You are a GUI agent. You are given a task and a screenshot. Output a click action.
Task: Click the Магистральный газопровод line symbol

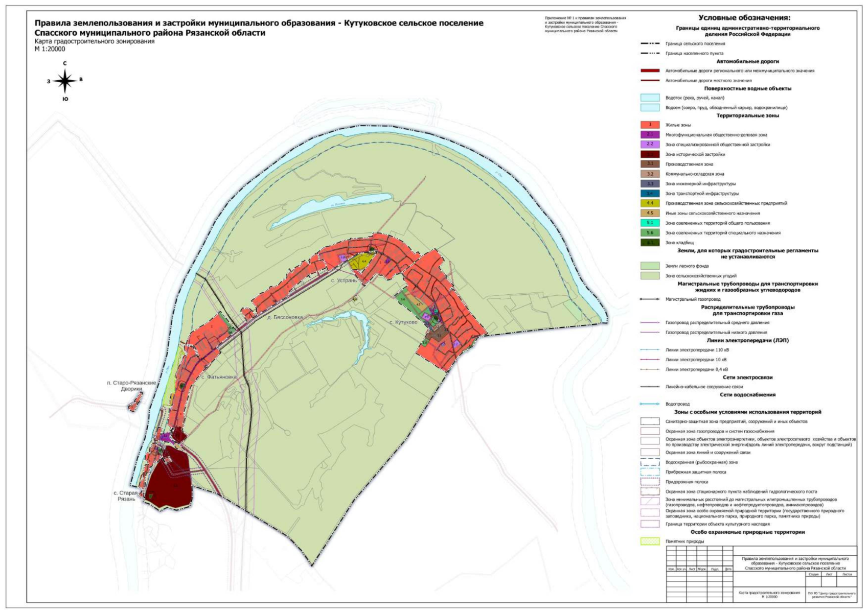[x=650, y=299]
